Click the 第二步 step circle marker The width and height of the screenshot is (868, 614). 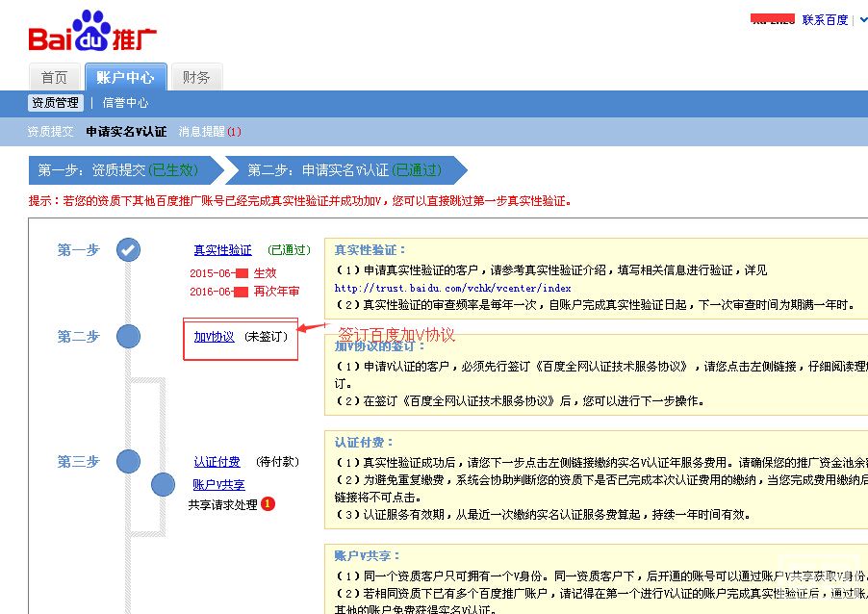(x=128, y=337)
